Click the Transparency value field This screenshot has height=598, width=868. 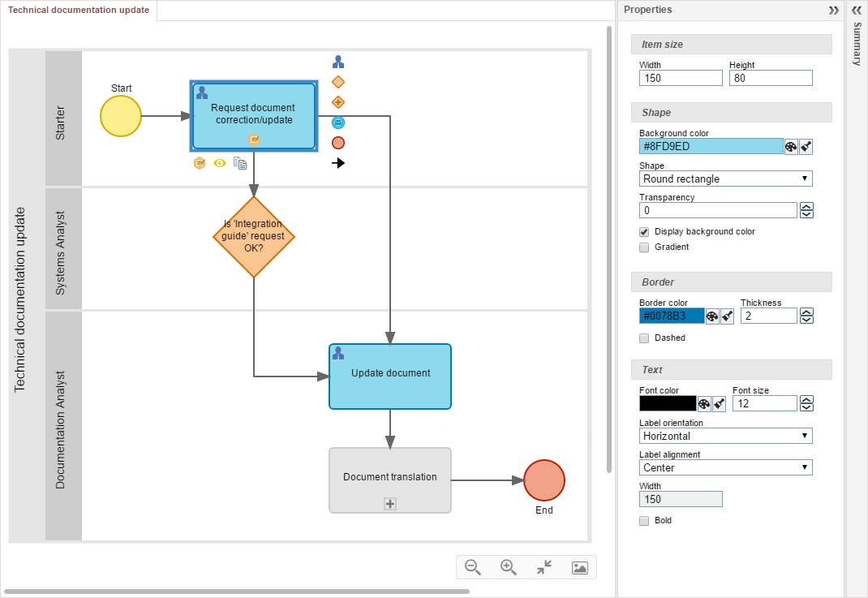coord(718,210)
